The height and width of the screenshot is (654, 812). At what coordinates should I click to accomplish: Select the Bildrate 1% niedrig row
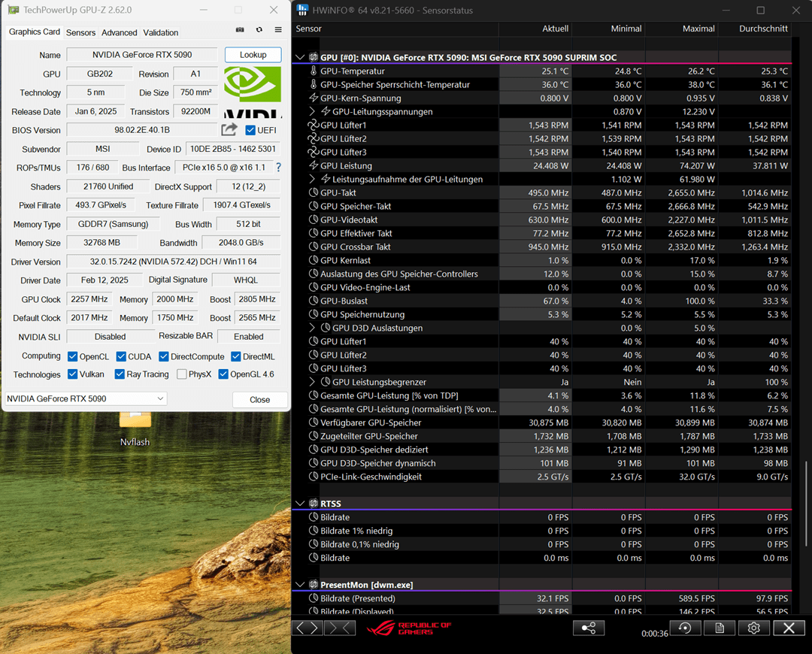coord(541,531)
